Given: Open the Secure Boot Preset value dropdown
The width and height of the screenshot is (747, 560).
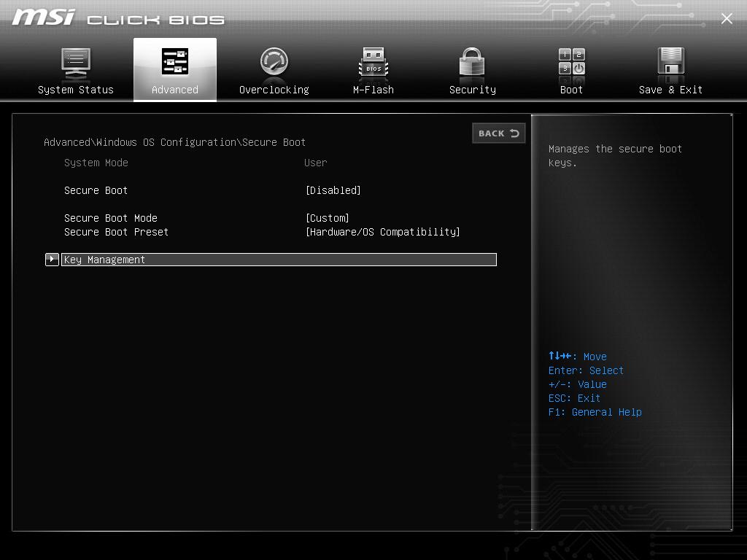Looking at the screenshot, I should [x=382, y=232].
